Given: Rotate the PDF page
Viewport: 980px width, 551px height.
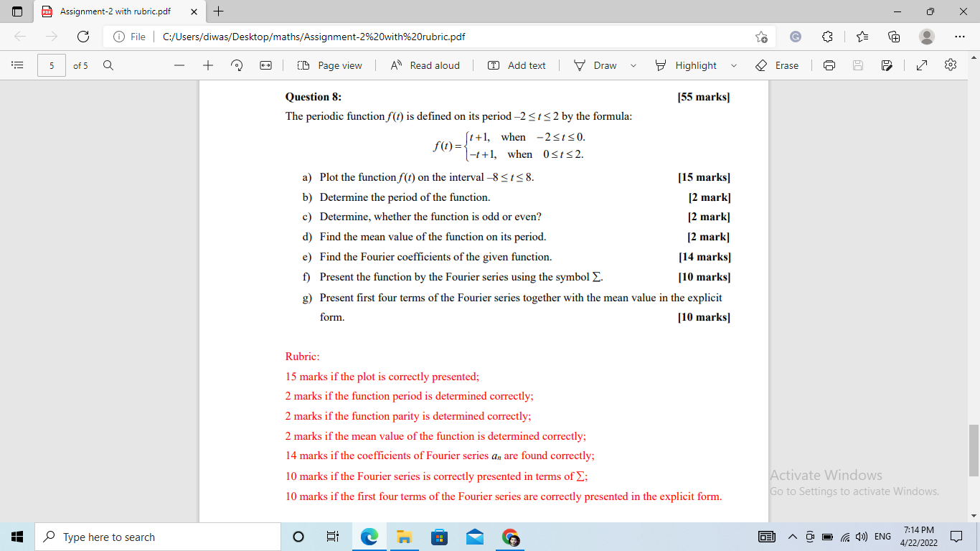Looking at the screenshot, I should click(237, 65).
